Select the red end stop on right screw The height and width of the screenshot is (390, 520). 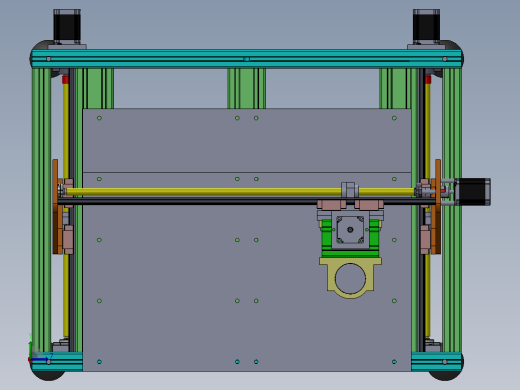pyautogui.click(x=428, y=80)
